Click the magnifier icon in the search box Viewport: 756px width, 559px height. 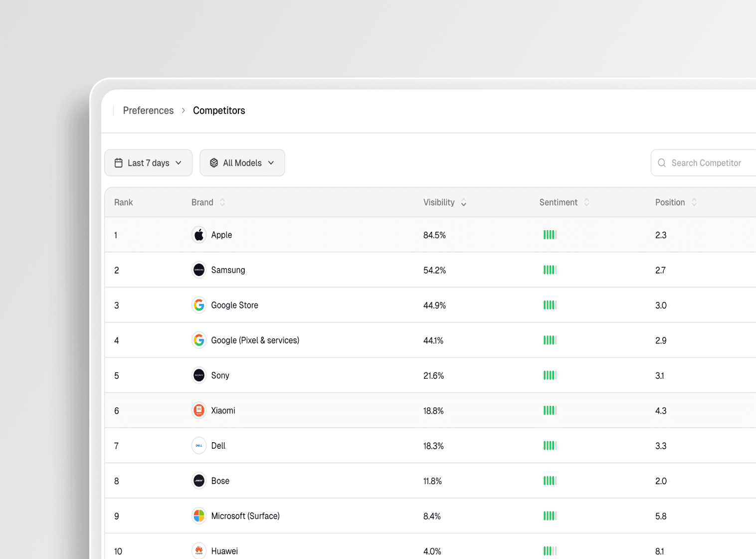point(662,163)
